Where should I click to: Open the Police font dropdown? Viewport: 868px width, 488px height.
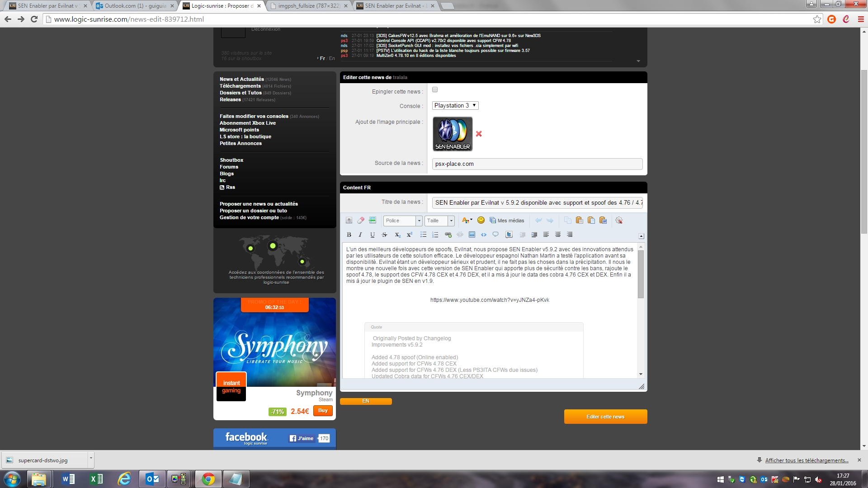403,221
